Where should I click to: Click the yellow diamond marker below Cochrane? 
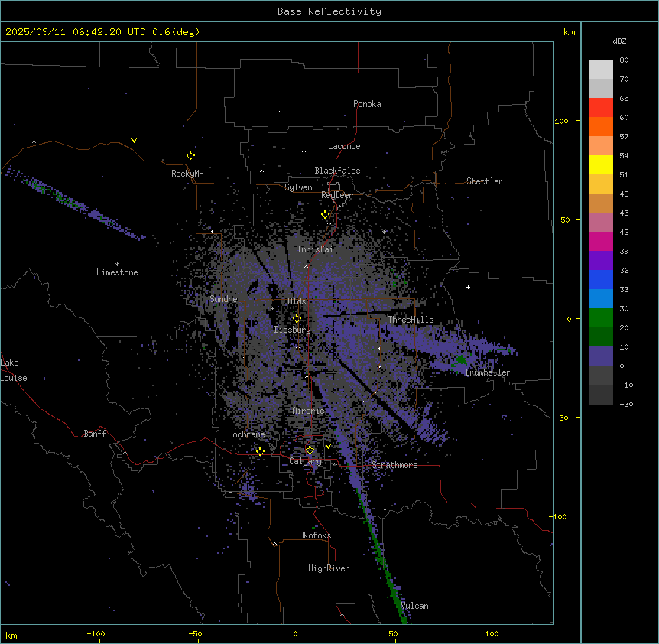[x=260, y=451]
